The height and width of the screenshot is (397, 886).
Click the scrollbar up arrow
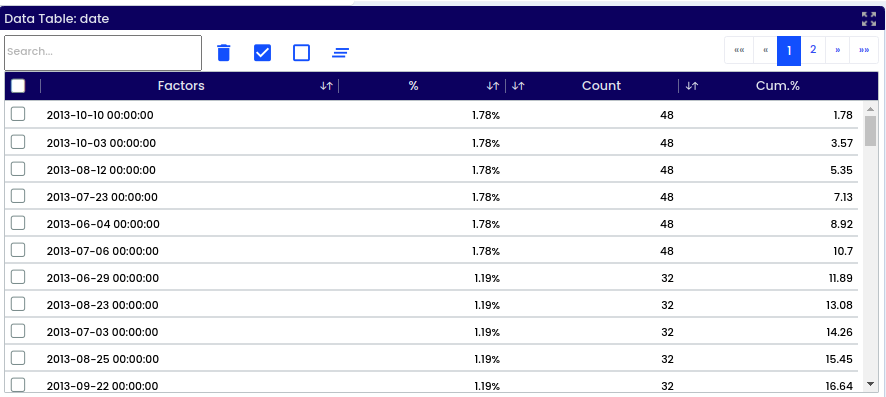pyautogui.click(x=871, y=108)
